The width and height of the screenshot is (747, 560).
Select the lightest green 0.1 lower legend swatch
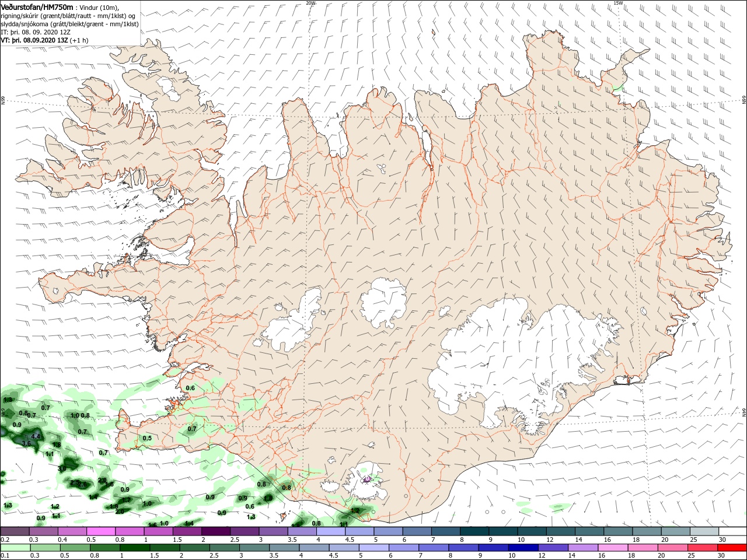15,548
